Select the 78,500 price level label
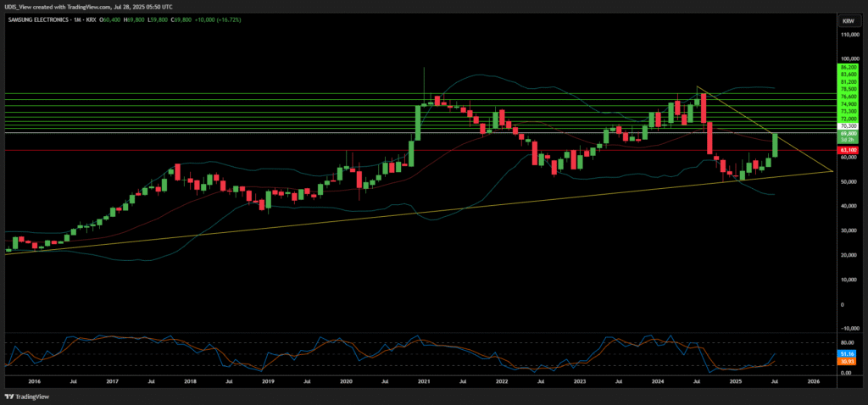The image size is (868, 405). pos(848,89)
